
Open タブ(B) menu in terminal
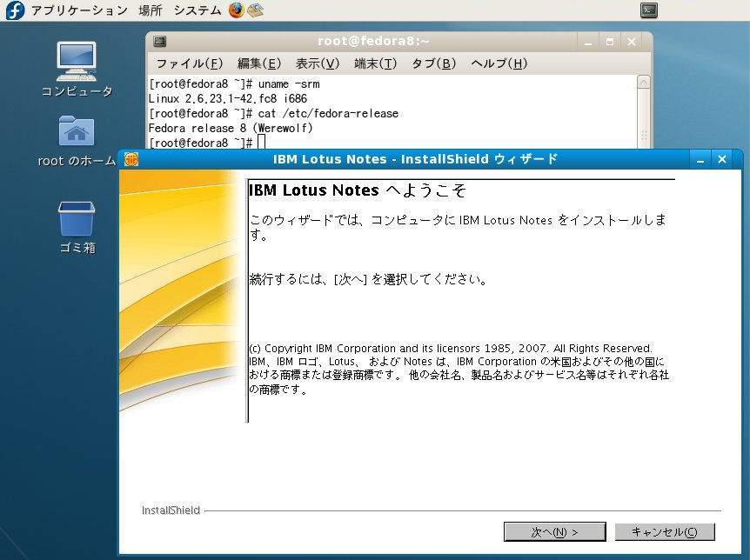434,63
